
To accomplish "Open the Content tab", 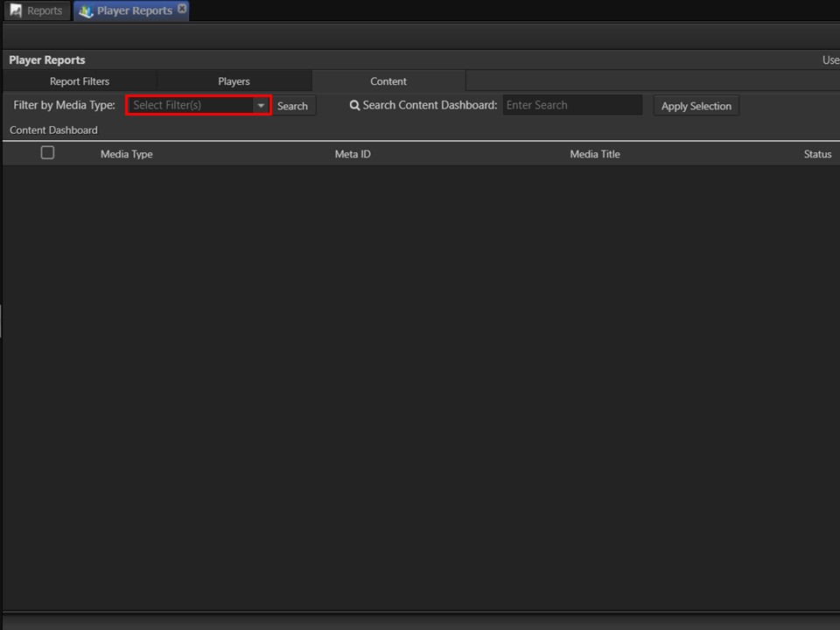I will [388, 81].
